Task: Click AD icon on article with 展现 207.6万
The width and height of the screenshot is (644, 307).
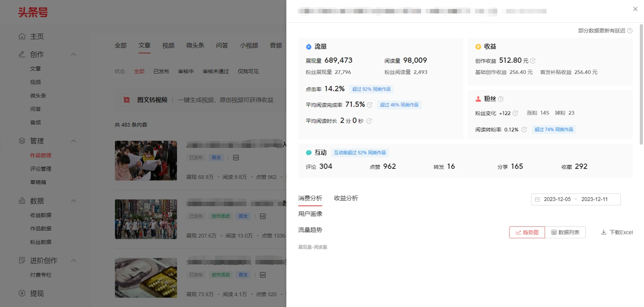Action: 263,216
